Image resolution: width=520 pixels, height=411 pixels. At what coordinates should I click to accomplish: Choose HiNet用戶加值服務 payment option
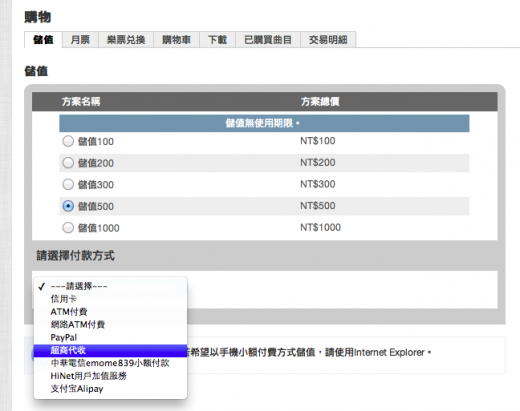pyautogui.click(x=110, y=376)
